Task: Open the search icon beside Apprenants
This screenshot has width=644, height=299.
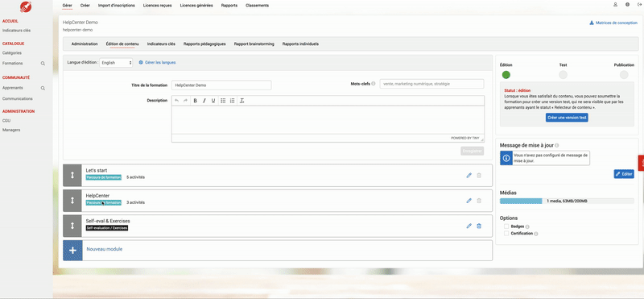Action: point(43,88)
